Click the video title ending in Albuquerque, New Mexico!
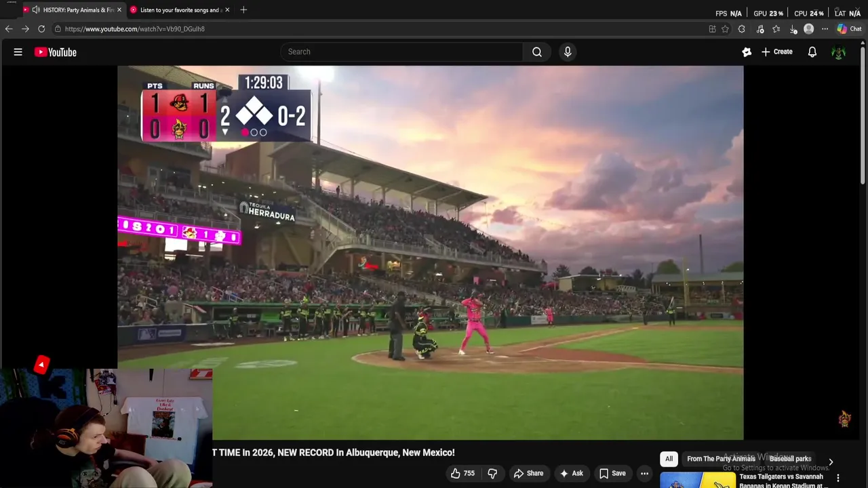This screenshot has height=488, width=868. tap(334, 452)
